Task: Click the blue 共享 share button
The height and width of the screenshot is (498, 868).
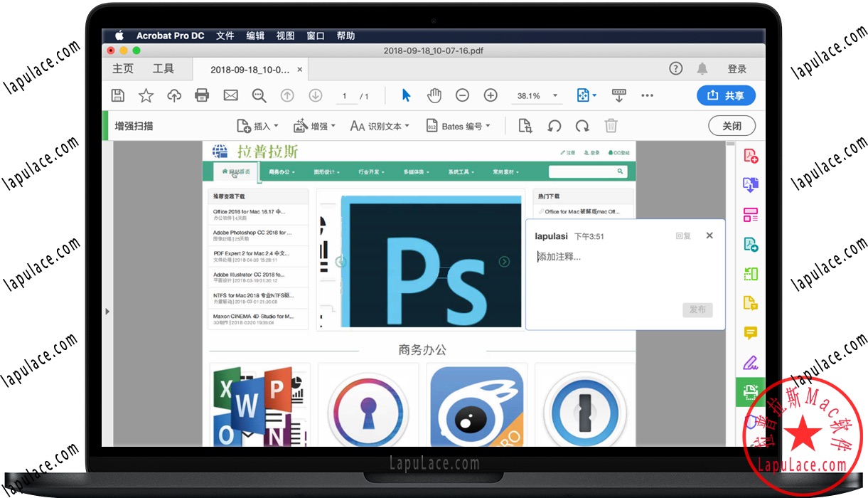Action: pos(726,95)
